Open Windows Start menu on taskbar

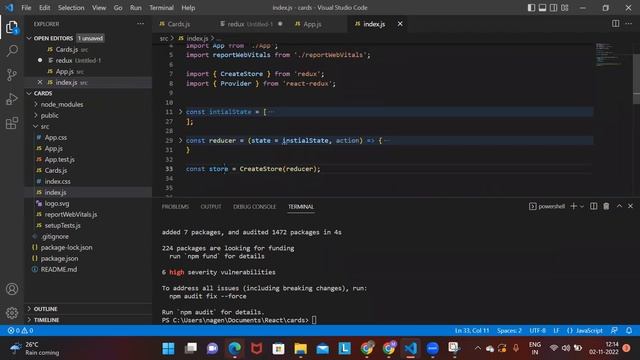[168, 349]
